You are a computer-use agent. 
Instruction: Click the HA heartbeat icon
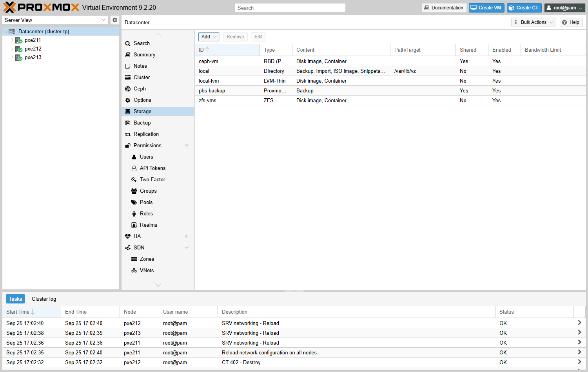click(x=128, y=237)
